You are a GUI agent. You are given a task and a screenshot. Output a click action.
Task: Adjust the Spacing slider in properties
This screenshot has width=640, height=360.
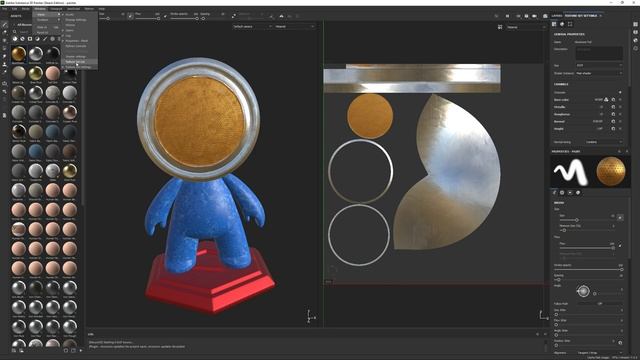pos(589,280)
